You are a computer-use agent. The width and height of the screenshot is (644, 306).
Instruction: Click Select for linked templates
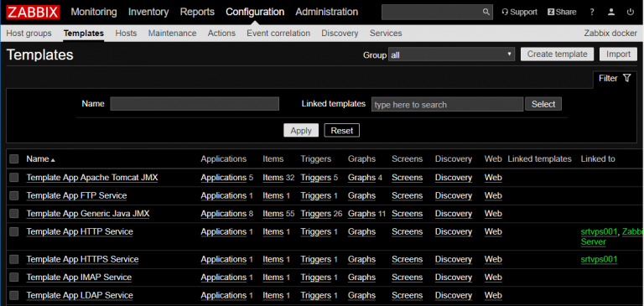(x=543, y=104)
